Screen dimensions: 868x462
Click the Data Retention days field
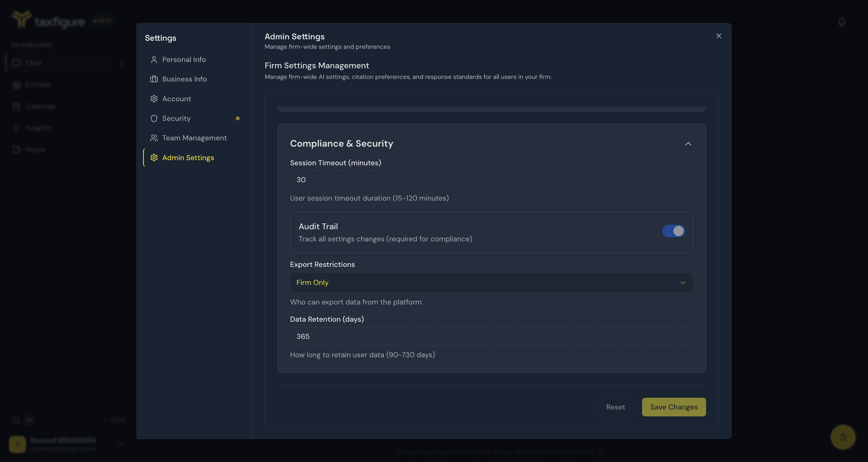491,336
